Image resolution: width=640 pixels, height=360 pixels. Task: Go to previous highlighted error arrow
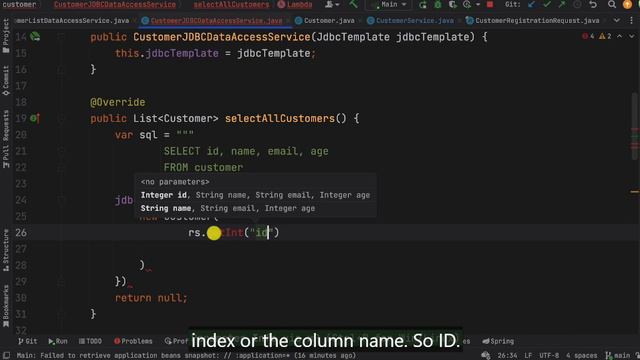click(x=620, y=36)
